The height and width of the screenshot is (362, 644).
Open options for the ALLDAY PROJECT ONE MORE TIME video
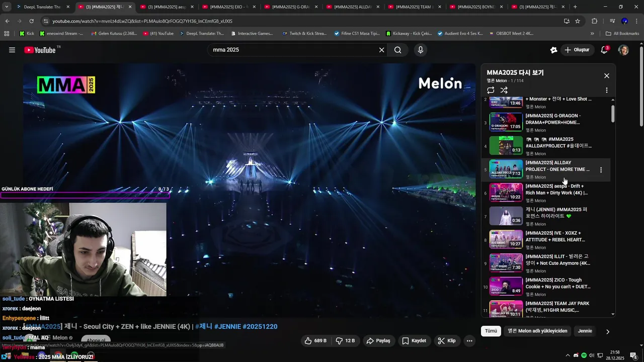click(601, 170)
